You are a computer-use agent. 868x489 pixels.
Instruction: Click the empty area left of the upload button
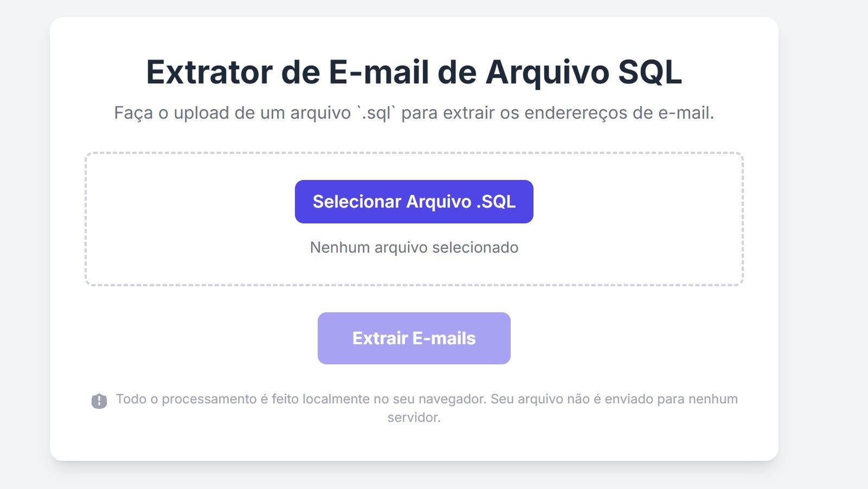pyautogui.click(x=190, y=201)
